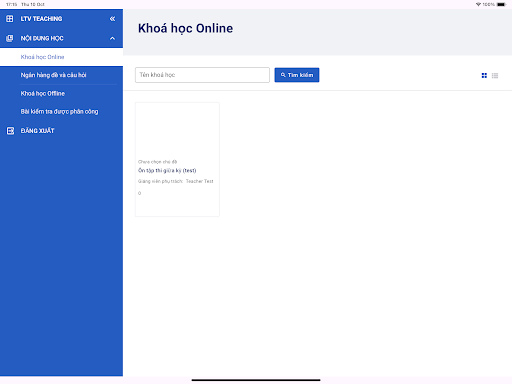
Task: Click the NỘI DUNG HỌC label
Action: click(42, 38)
